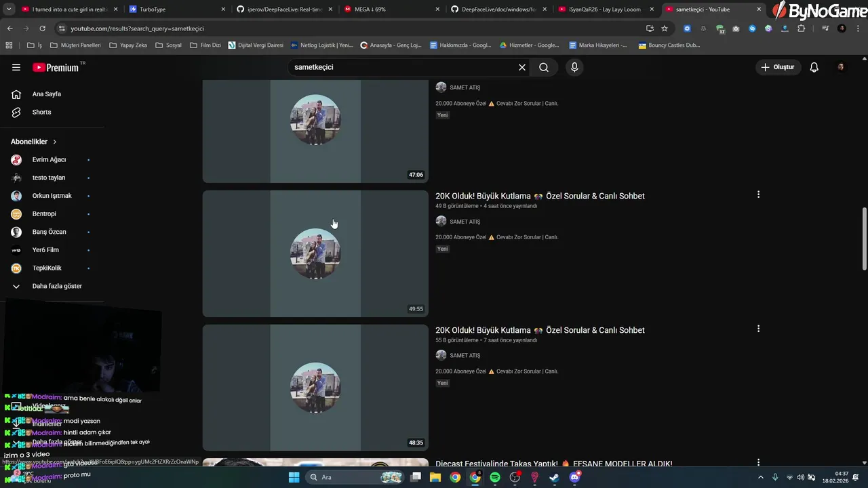
Task: Start voice search with microphone icon
Action: 574,67
